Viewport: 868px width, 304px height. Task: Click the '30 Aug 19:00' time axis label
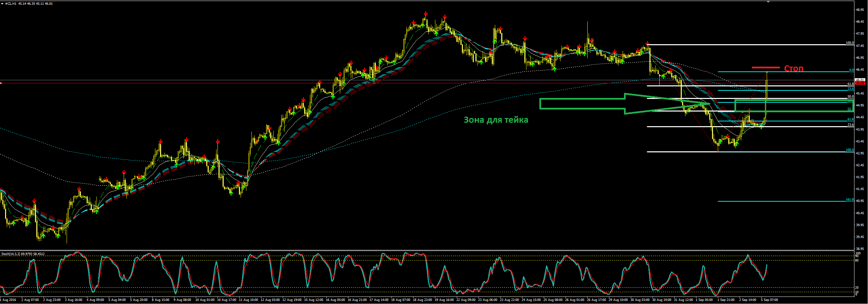tap(662, 300)
